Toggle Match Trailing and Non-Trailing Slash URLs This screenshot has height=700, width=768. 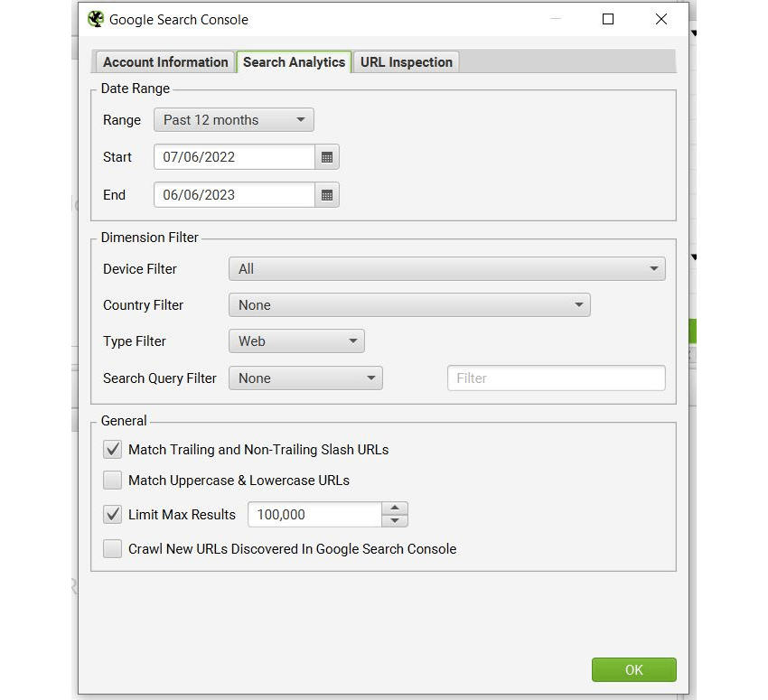(113, 450)
